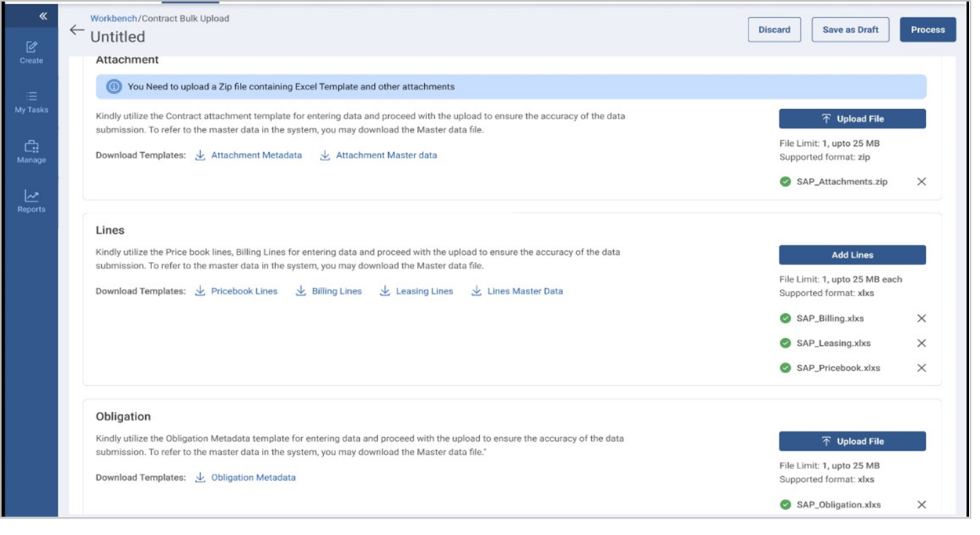Click Save as Draft button
This screenshot has height=535, width=980.
click(850, 30)
